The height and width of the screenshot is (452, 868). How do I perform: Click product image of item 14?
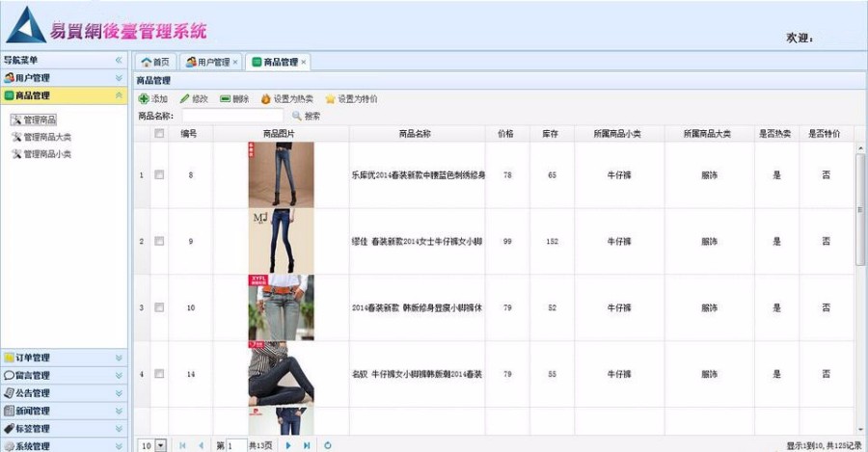(282, 374)
